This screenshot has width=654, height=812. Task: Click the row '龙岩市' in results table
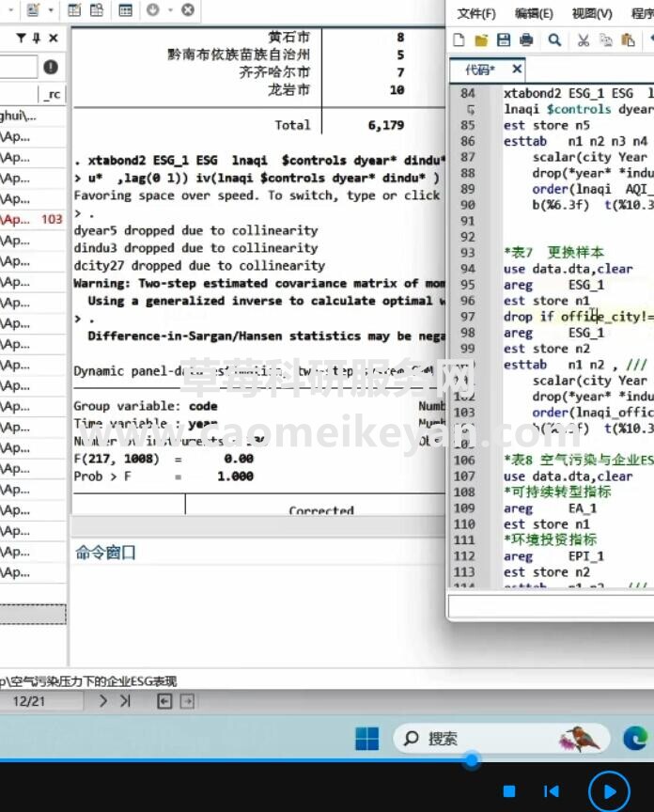click(289, 89)
